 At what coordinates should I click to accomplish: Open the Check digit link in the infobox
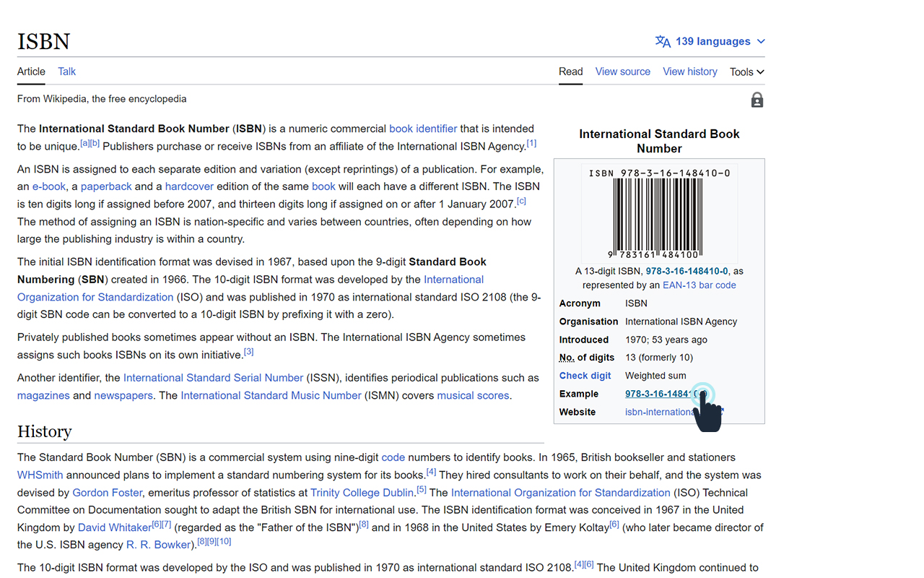[x=585, y=375]
